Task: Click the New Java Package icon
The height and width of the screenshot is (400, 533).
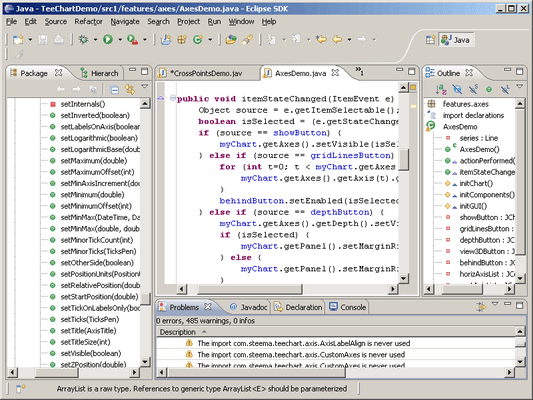Action: coord(182,40)
